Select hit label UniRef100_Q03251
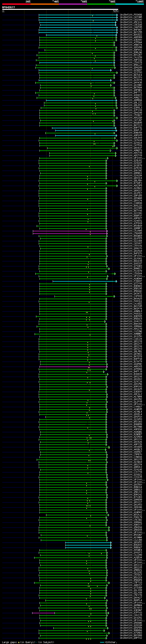 tap(131, 618)
